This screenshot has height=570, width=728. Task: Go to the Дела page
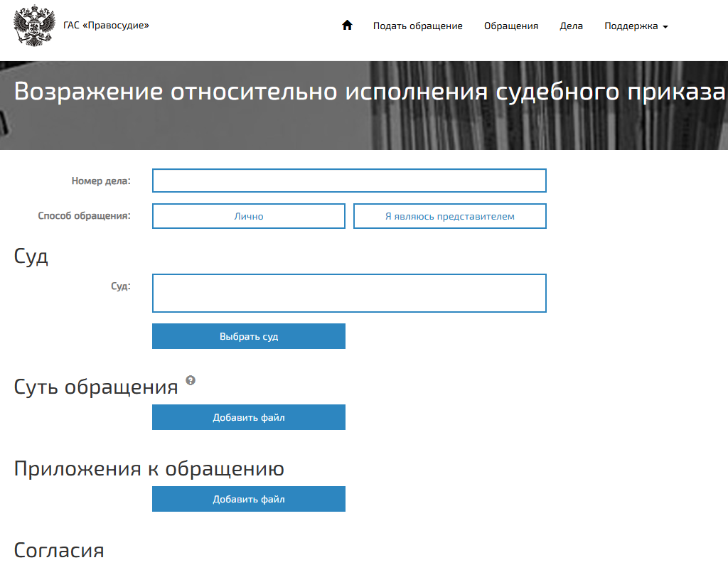tap(572, 26)
